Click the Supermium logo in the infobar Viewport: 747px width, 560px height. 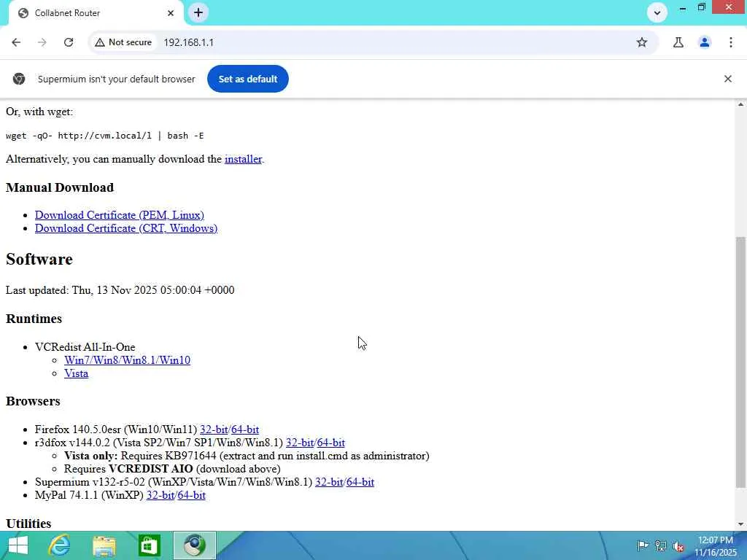click(19, 79)
